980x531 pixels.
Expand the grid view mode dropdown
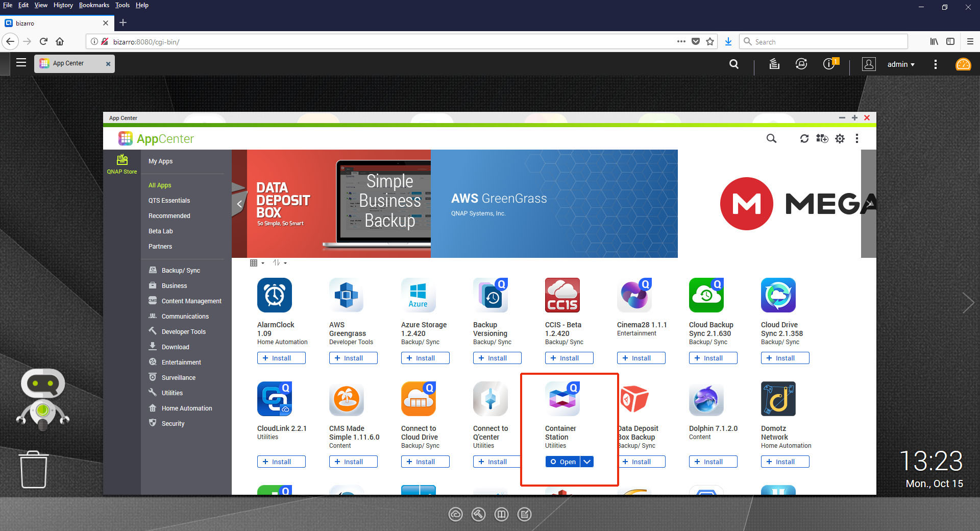[257, 263]
